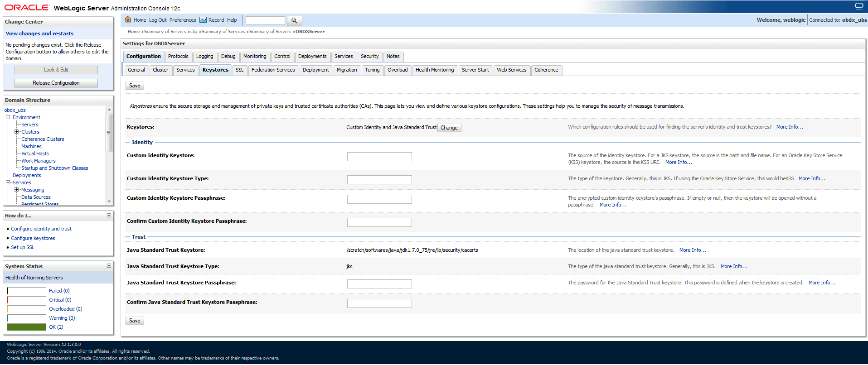Image resolution: width=868 pixels, height=365 pixels.
Task: Open View changes and restarts
Action: coord(39,34)
